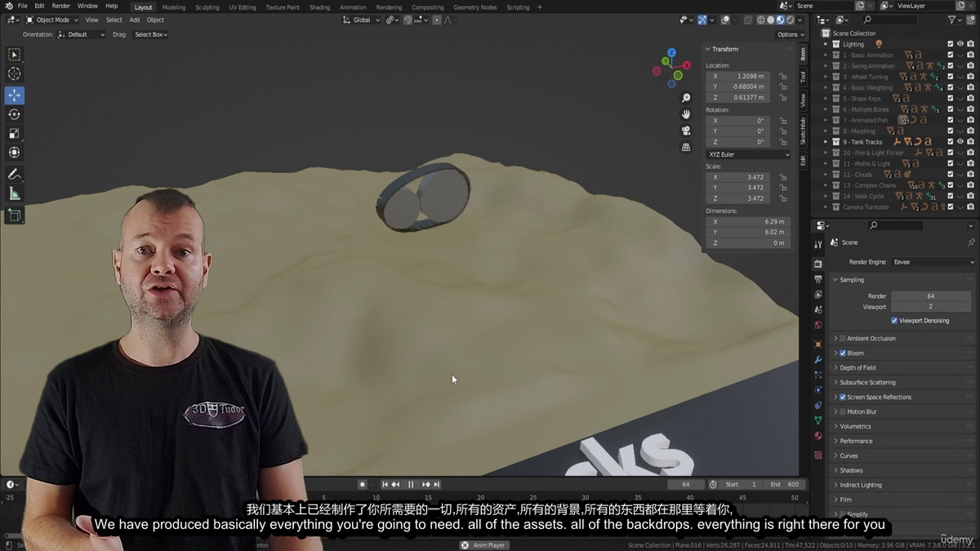Open the XYZ Euler rotation mode dropdown
This screenshot has height=551, width=980.
click(x=748, y=154)
